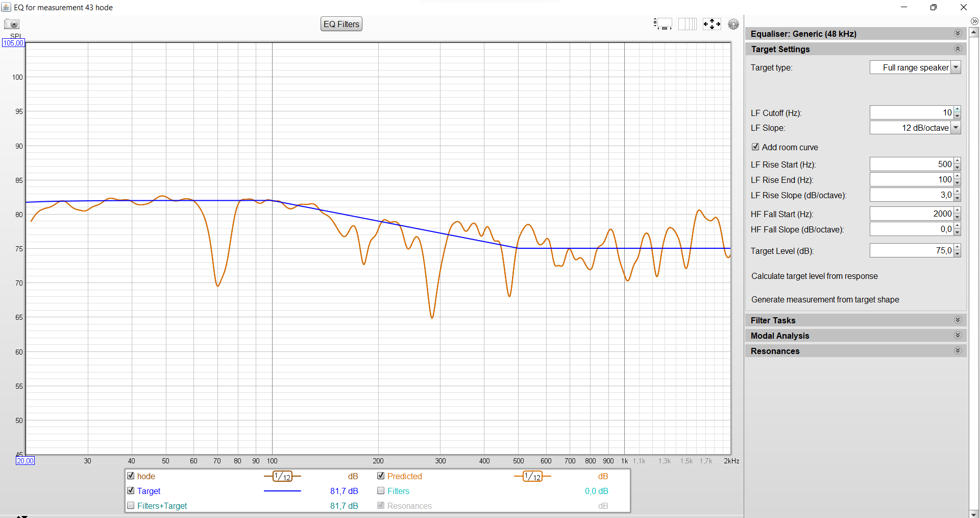This screenshot has width=980, height=518.
Task: Expand the Filter Tasks section
Action: 958,320
